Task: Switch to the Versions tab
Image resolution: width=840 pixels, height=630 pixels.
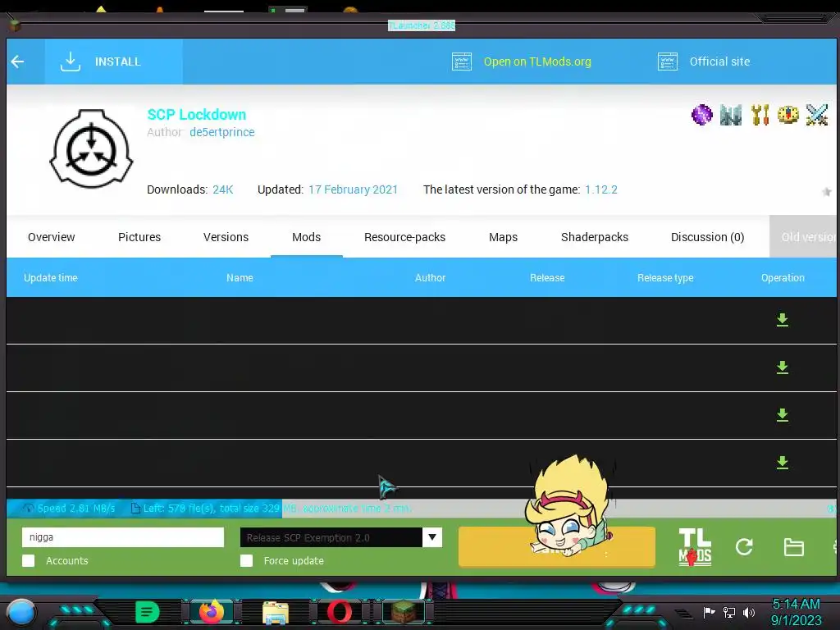Action: click(226, 237)
